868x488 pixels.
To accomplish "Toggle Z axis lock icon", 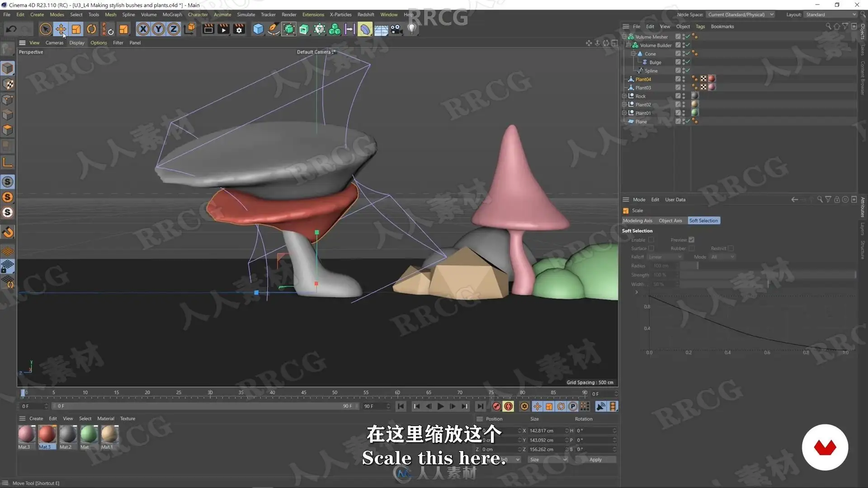I will pos(174,29).
